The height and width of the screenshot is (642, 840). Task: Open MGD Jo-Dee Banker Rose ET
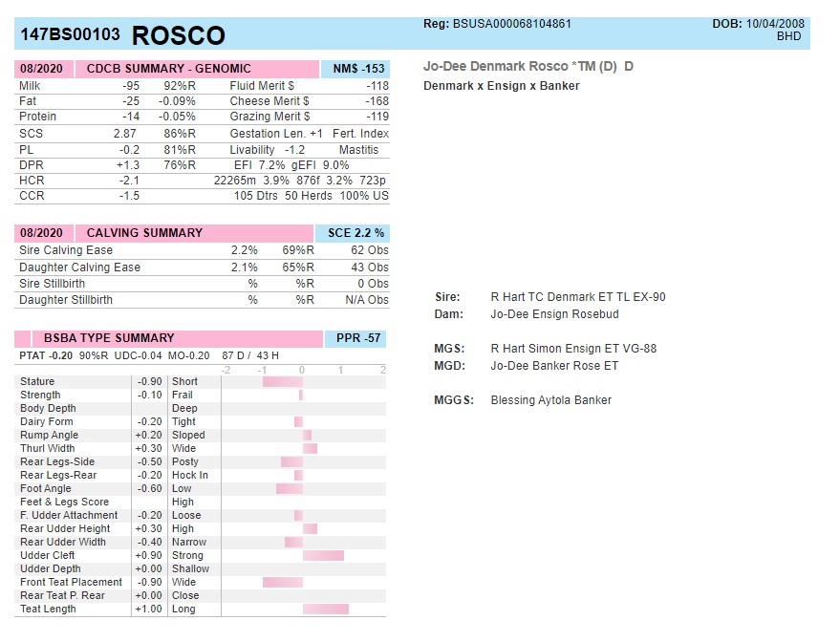point(554,366)
